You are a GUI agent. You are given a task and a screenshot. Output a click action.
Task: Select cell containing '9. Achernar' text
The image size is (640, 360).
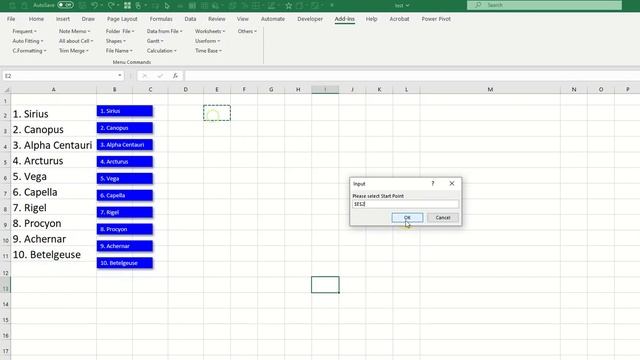pos(53,239)
